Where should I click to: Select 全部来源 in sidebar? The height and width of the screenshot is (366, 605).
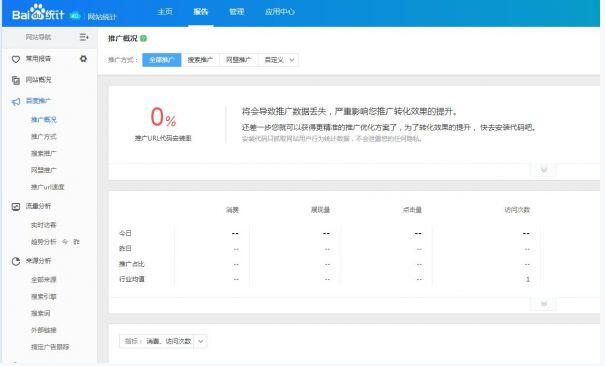click(44, 280)
